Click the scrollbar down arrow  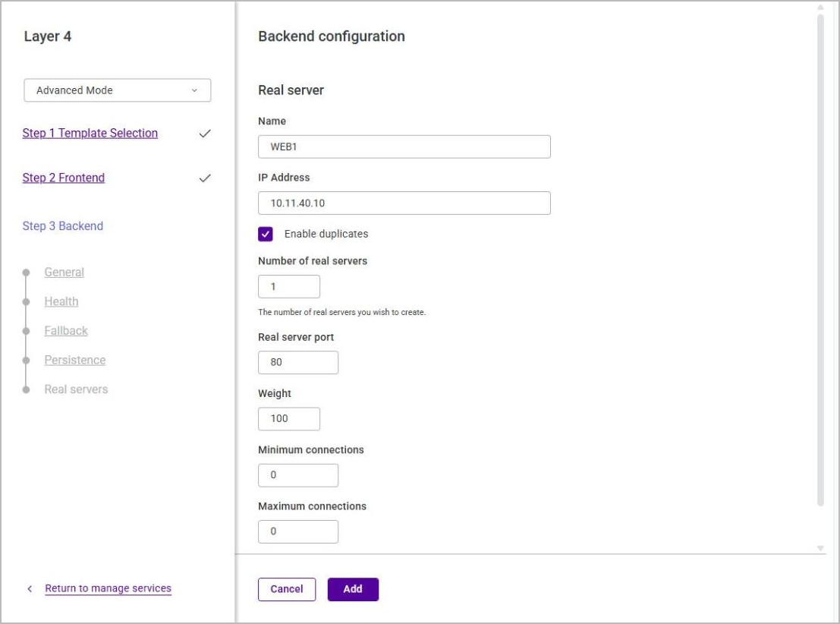click(820, 548)
